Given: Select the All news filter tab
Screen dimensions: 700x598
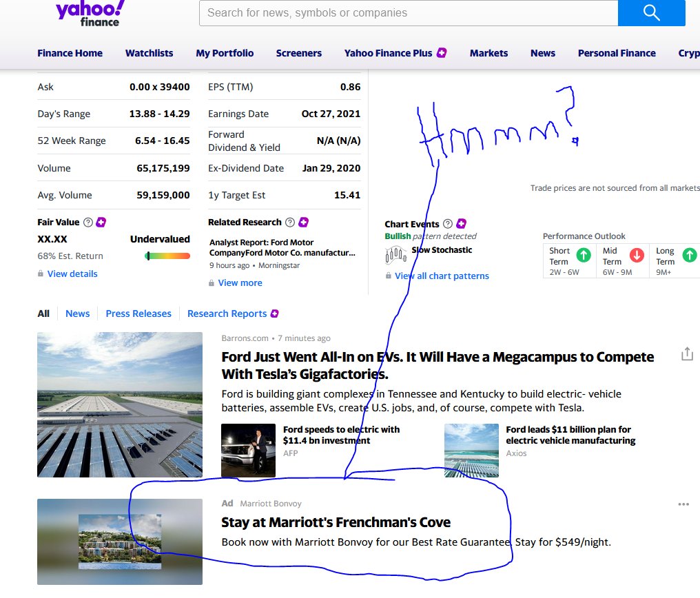Looking at the screenshot, I should (x=43, y=313).
